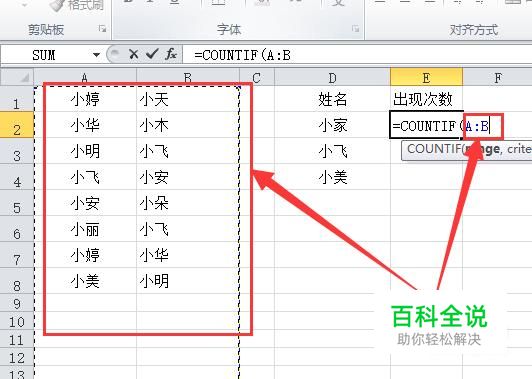Click cell A6 containing 小丽
This screenshot has height=379, width=532.
point(85,229)
